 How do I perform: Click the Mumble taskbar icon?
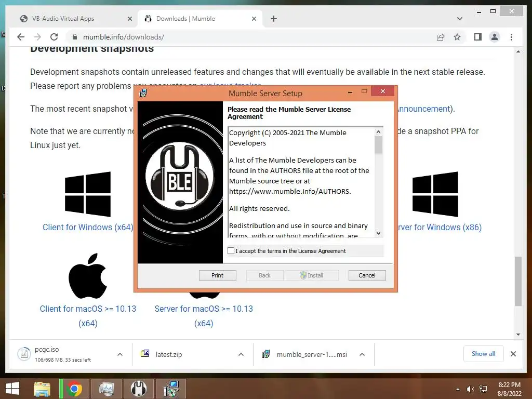[x=139, y=389]
